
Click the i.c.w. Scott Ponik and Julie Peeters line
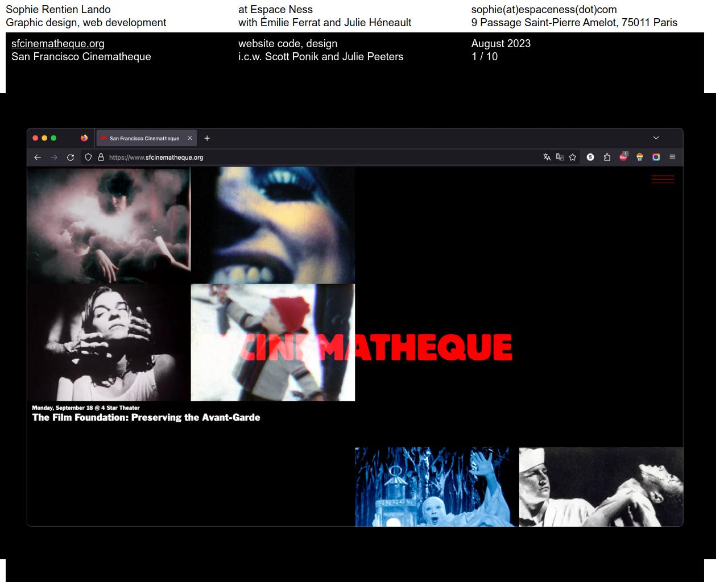[321, 57]
